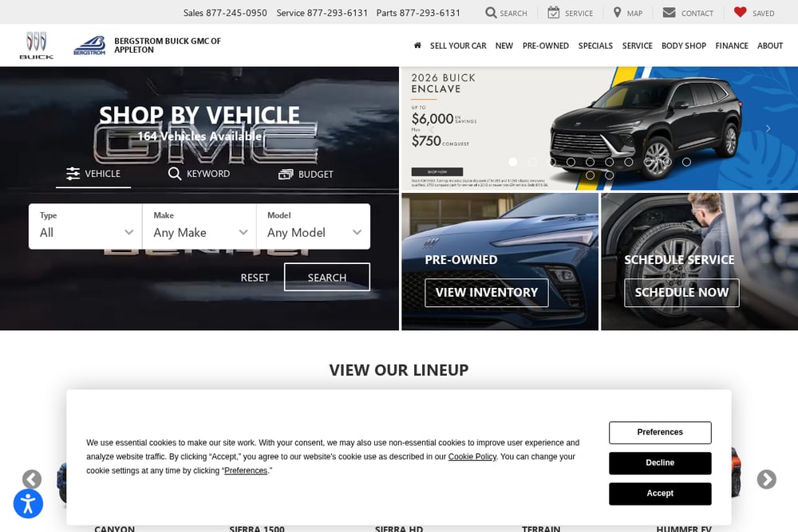Click Hummer EV model label
This screenshot has height=532, width=798.
point(684,529)
